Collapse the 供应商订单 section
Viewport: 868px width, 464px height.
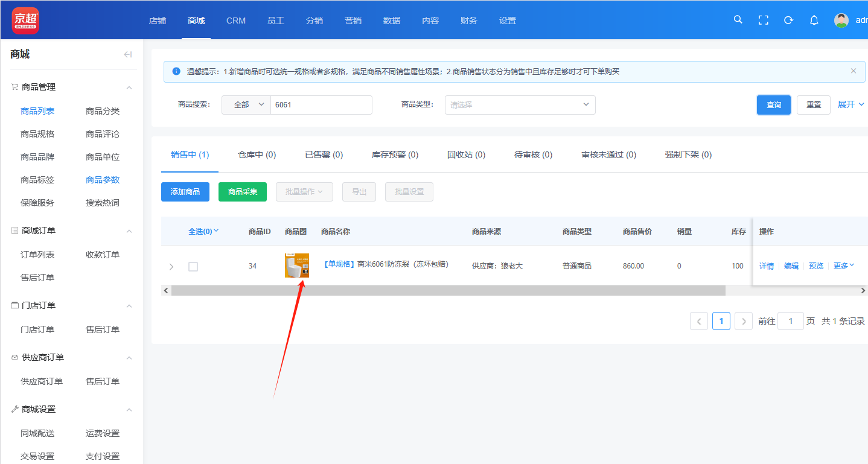tap(129, 358)
